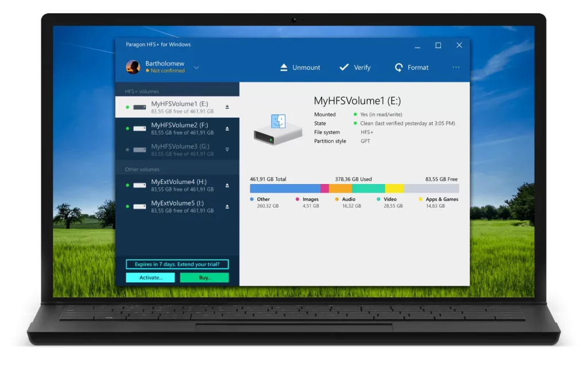Select MyExtVolume4 (H:) under Other volumes
588x368 pixels.
pyautogui.click(x=178, y=185)
